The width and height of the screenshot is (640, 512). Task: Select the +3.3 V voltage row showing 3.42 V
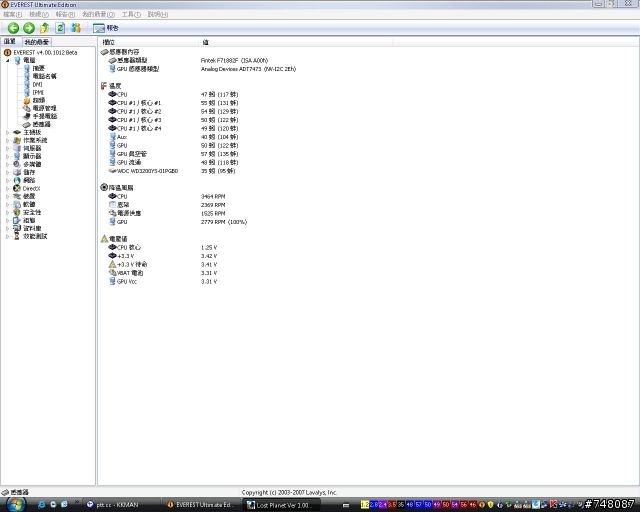tap(163, 256)
